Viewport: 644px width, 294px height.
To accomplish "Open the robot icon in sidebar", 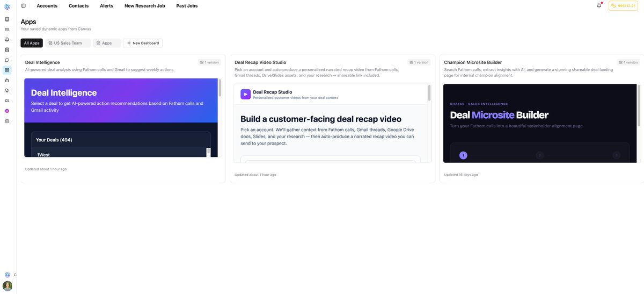I will click(x=7, y=80).
